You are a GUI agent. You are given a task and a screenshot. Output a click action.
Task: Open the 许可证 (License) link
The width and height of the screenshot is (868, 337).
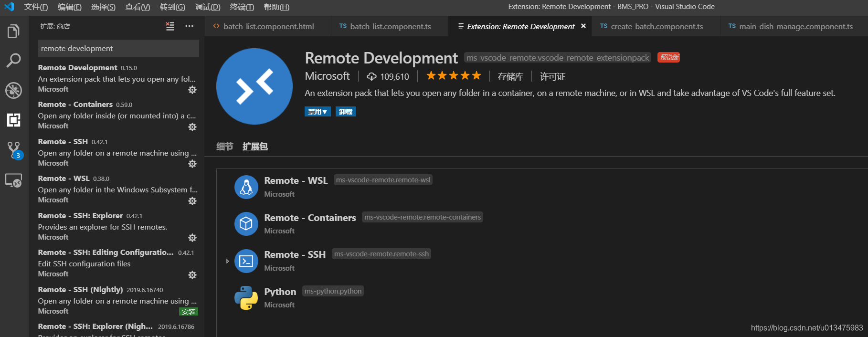pyautogui.click(x=552, y=76)
